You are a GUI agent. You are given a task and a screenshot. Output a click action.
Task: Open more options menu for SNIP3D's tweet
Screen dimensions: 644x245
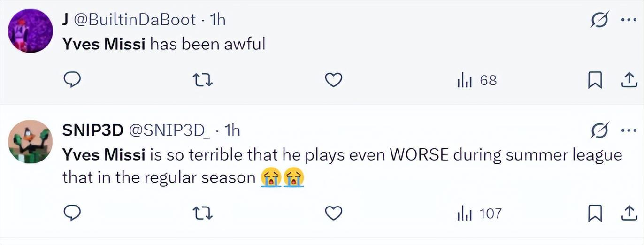[629, 130]
